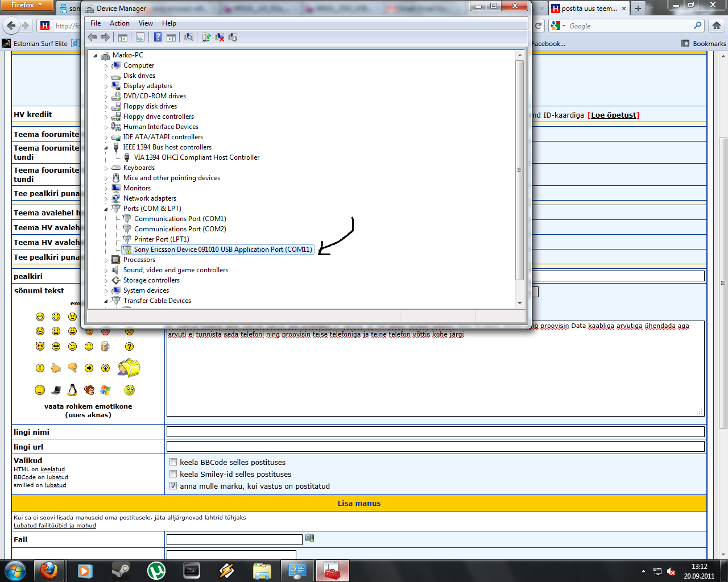Show/hide console tree toolbar icon

[x=122, y=37]
